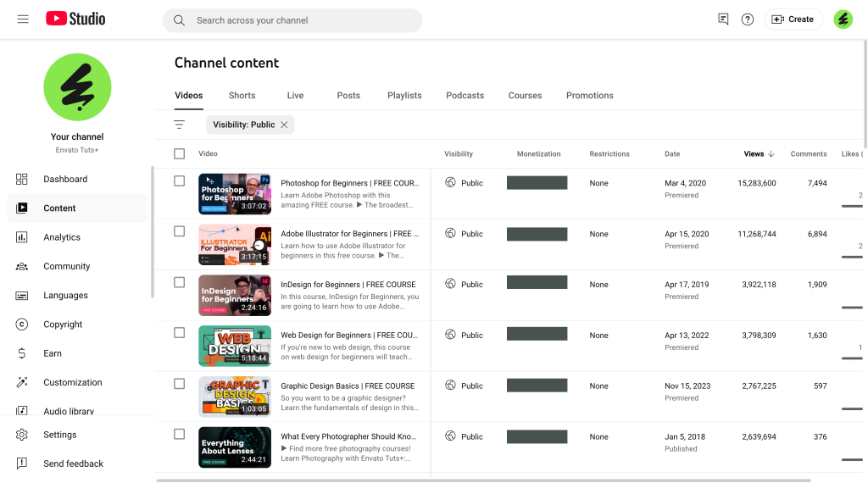Check the Photoshop for Beginners video checkbox
This screenshot has height=483, width=868.
[x=180, y=181]
